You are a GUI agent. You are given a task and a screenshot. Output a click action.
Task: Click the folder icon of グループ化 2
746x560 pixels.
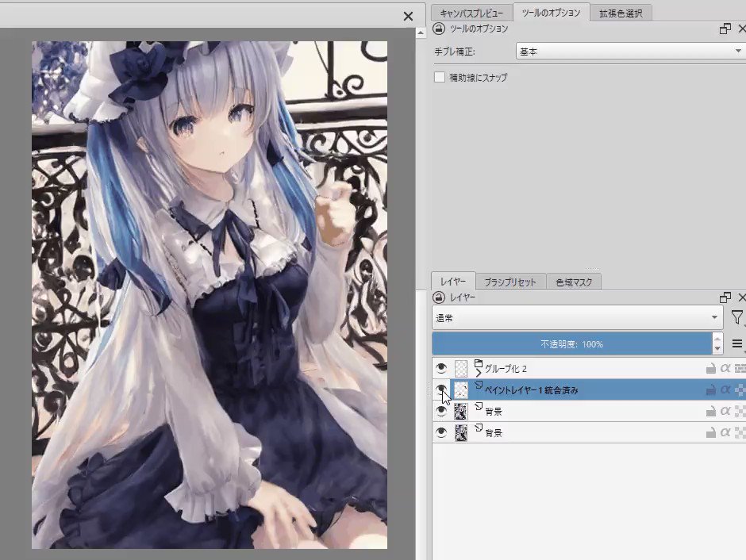[479, 363]
